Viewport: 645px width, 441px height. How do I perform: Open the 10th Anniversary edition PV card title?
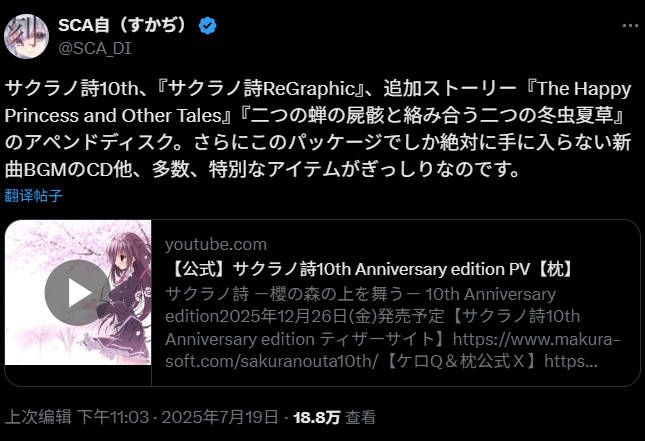[371, 269]
